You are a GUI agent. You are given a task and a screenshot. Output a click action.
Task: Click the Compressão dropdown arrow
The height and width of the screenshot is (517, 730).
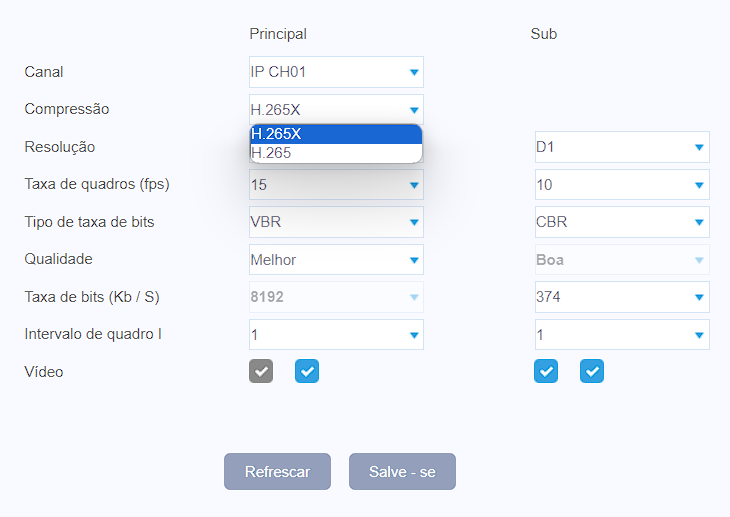414,110
